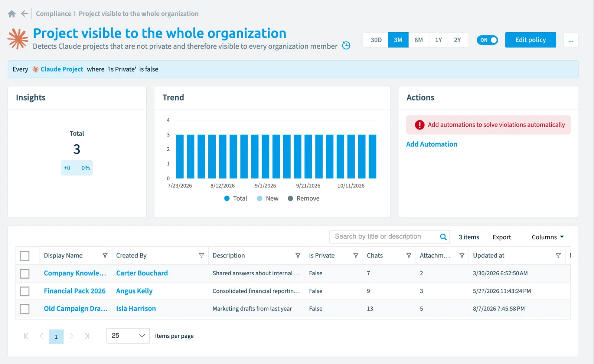Click page number 1 button
The image size is (594, 364).
point(56,337)
